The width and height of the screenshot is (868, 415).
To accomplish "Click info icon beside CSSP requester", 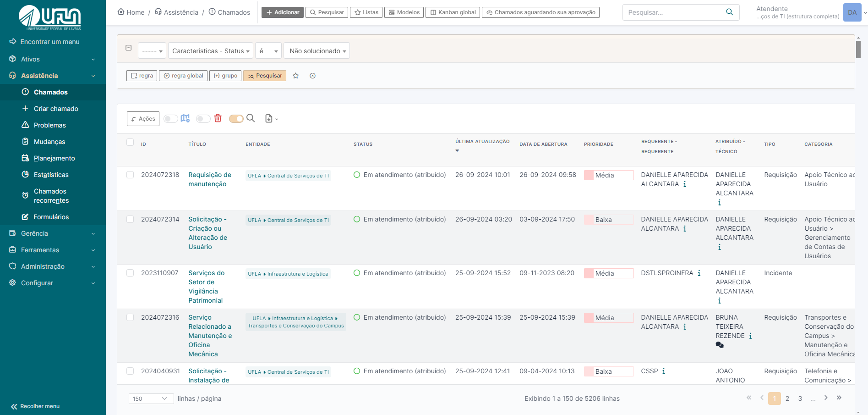I will 663,371.
